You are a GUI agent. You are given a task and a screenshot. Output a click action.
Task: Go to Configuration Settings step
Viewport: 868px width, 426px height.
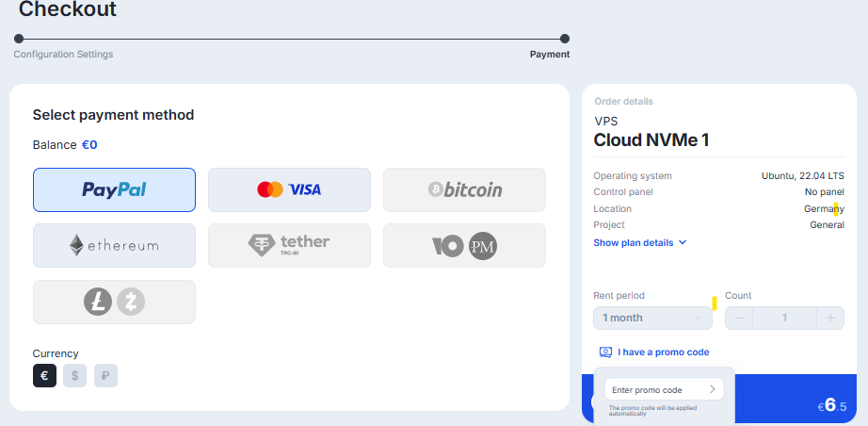(63, 55)
